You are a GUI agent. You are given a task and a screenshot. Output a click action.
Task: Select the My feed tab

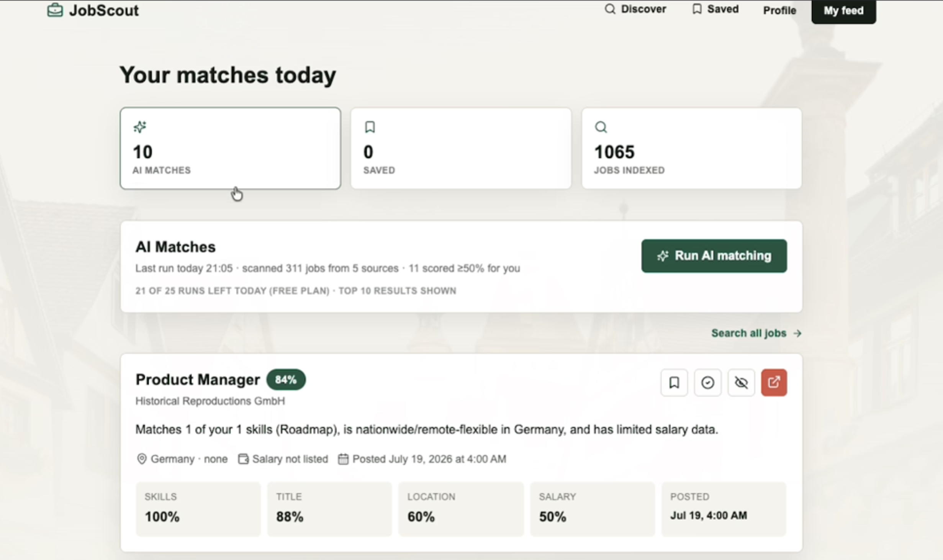[843, 11]
